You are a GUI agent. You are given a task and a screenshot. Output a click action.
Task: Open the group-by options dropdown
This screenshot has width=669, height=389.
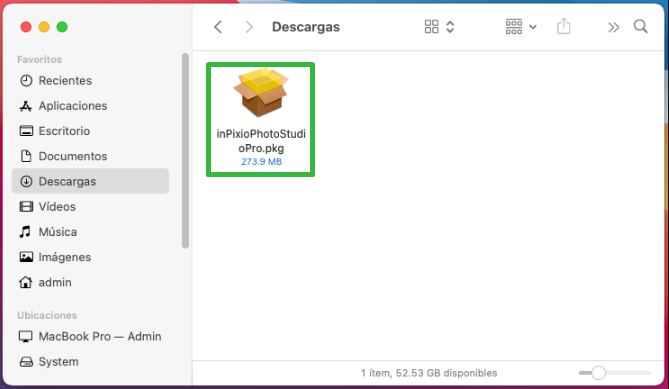[521, 27]
